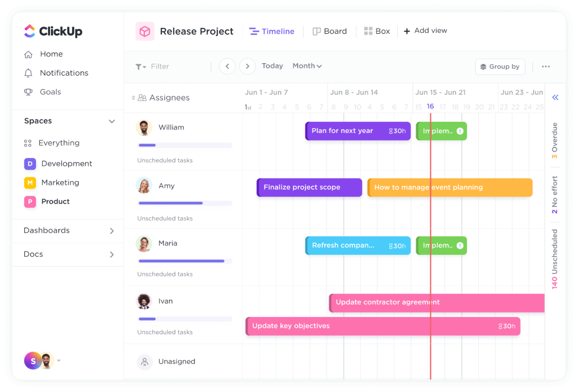
Task: Click Add view button
Action: pos(425,31)
